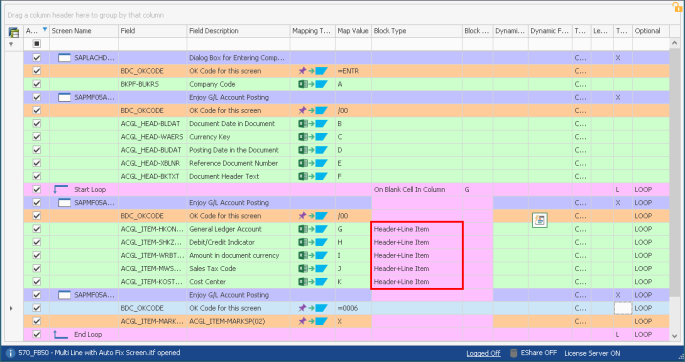Screen dimensions: 685x362
Task: Click 'Dialog Box for Entering Comp...' description cell
Action: tap(239, 58)
